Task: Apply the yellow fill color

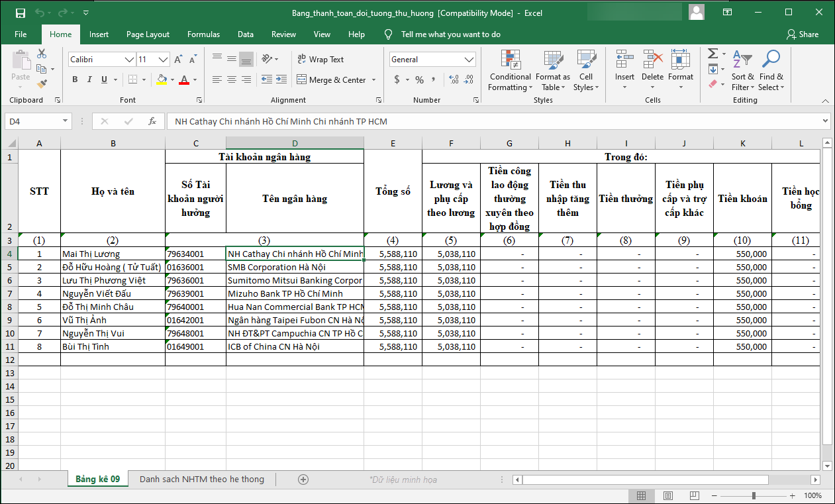Action: 162,80
